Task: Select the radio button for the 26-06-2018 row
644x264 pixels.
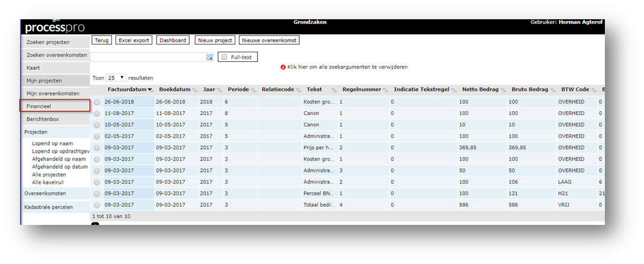Action: (x=97, y=102)
